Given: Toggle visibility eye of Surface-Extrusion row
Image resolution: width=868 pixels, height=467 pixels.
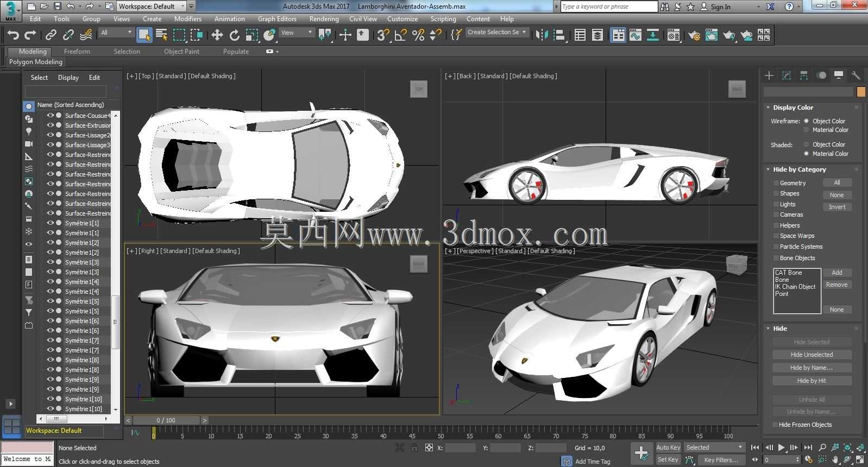Looking at the screenshot, I should pos(50,125).
